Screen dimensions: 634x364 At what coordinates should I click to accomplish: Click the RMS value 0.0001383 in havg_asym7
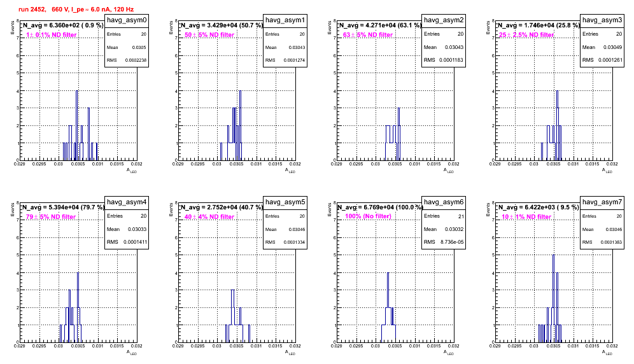point(611,242)
